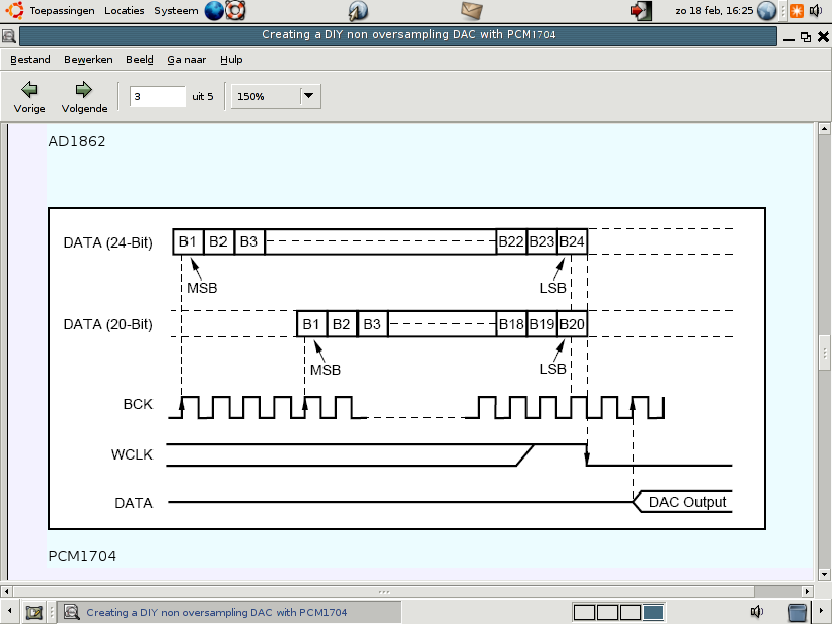Image resolution: width=832 pixels, height=624 pixels.
Task: Click the vertical scrollbar thumb
Action: (824, 354)
